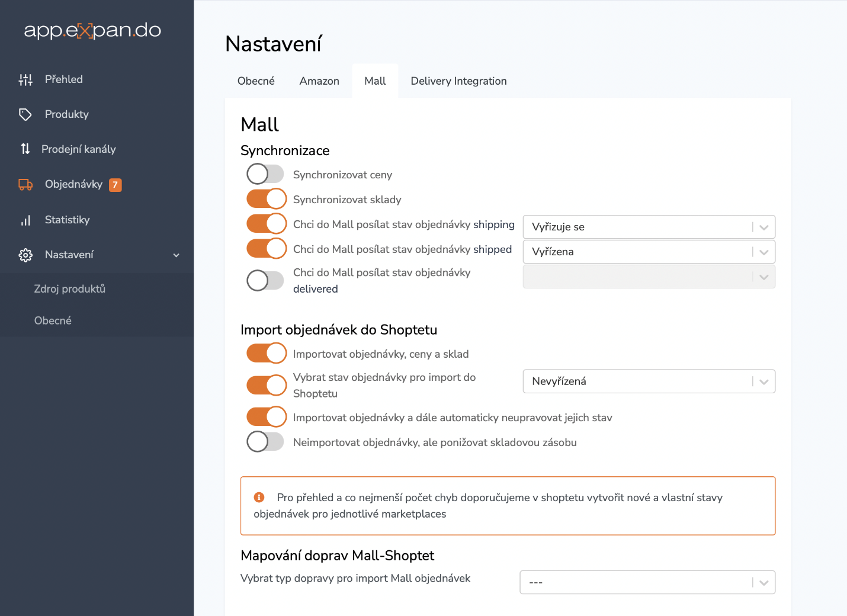The image size is (847, 616).
Task: Click the app.expan.do logo
Action: 92,30
